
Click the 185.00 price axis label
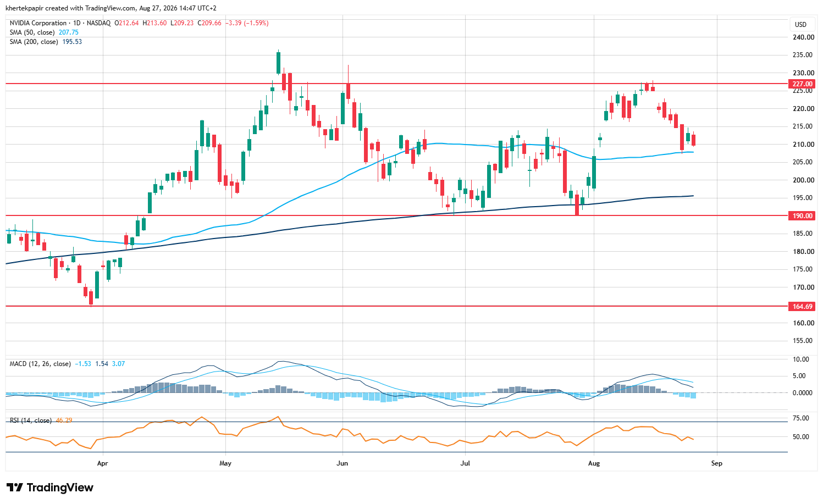point(803,234)
